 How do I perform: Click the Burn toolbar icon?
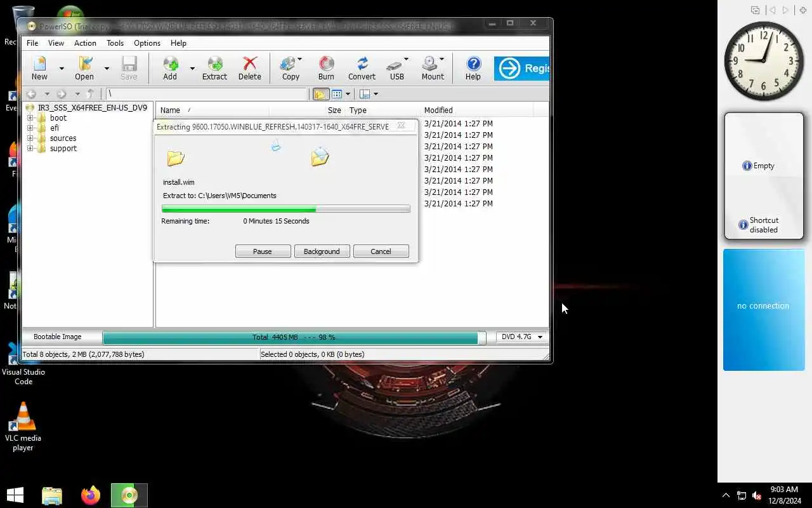[x=326, y=68]
